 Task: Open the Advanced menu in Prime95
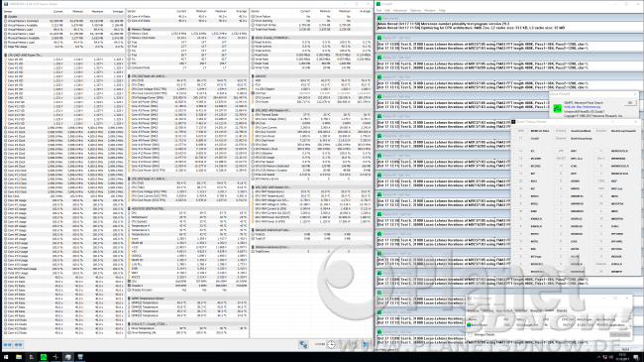[x=400, y=10]
